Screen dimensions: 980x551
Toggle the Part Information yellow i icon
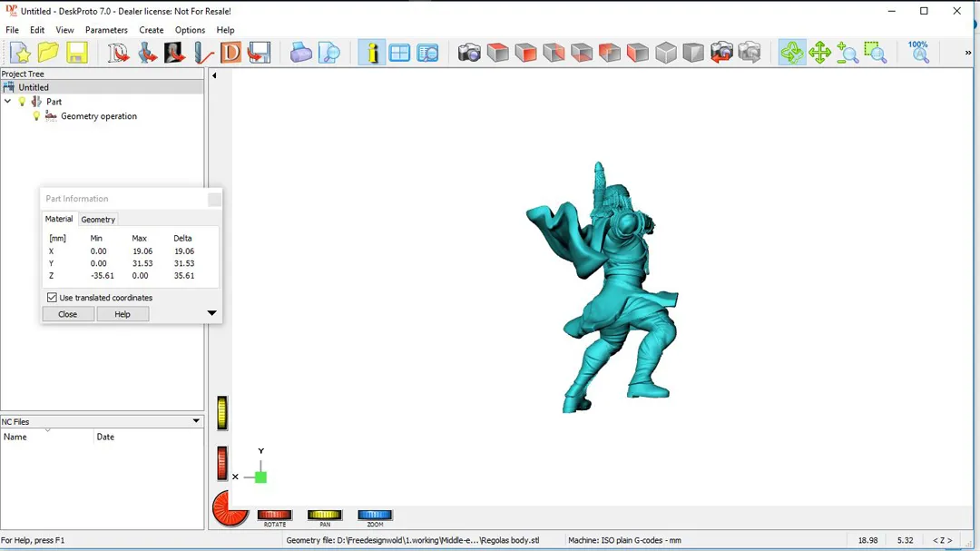372,53
